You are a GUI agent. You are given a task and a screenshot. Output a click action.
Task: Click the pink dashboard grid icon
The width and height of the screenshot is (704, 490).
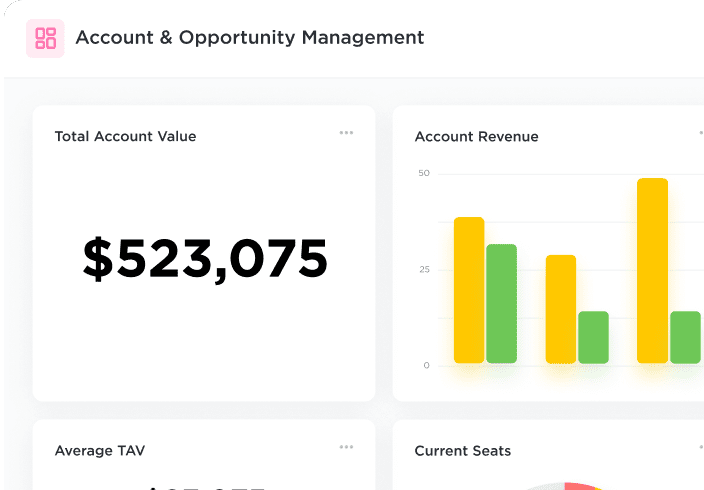point(45,38)
